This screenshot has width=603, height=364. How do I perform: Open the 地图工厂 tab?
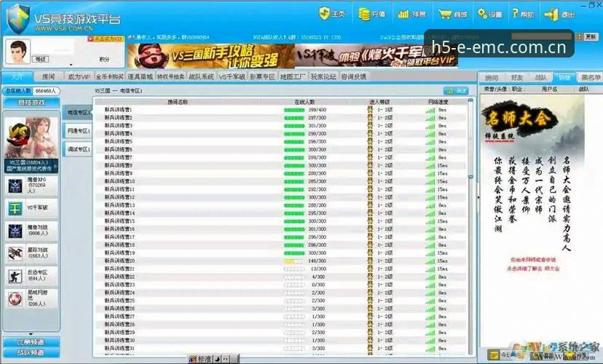293,76
